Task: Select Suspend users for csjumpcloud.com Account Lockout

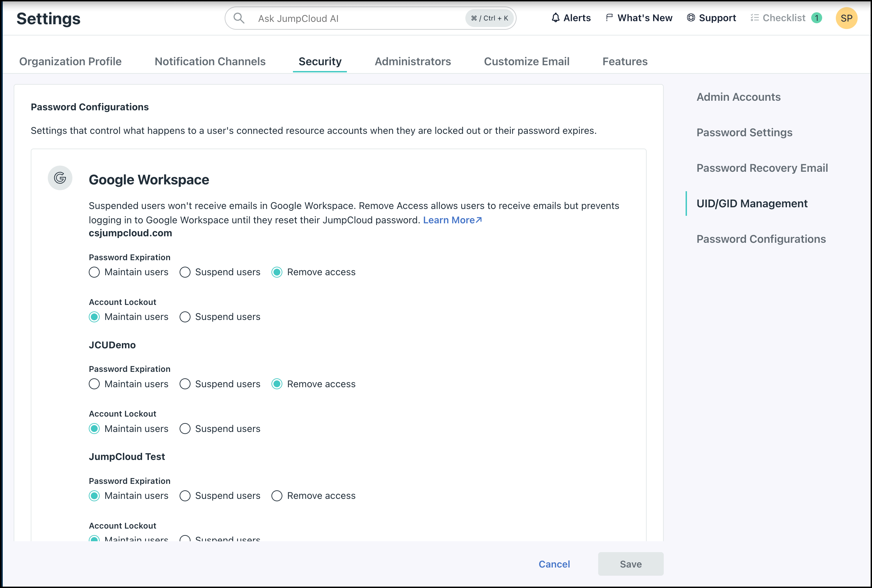Action: (x=185, y=317)
